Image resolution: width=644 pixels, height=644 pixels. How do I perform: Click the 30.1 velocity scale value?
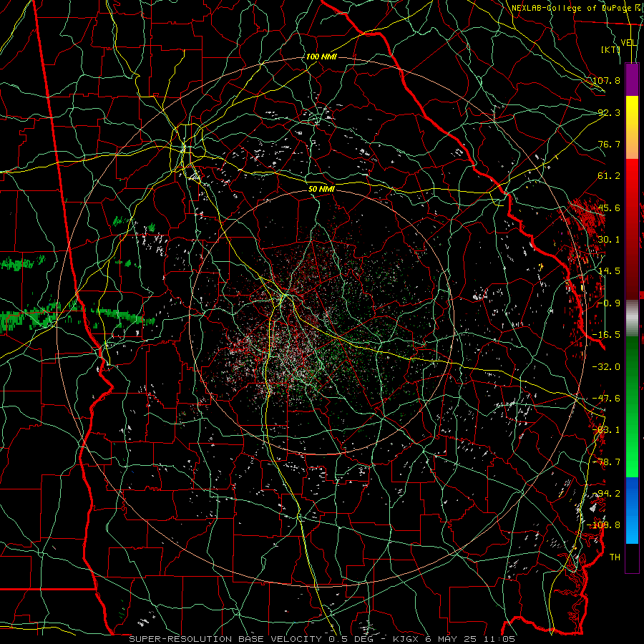pos(609,240)
